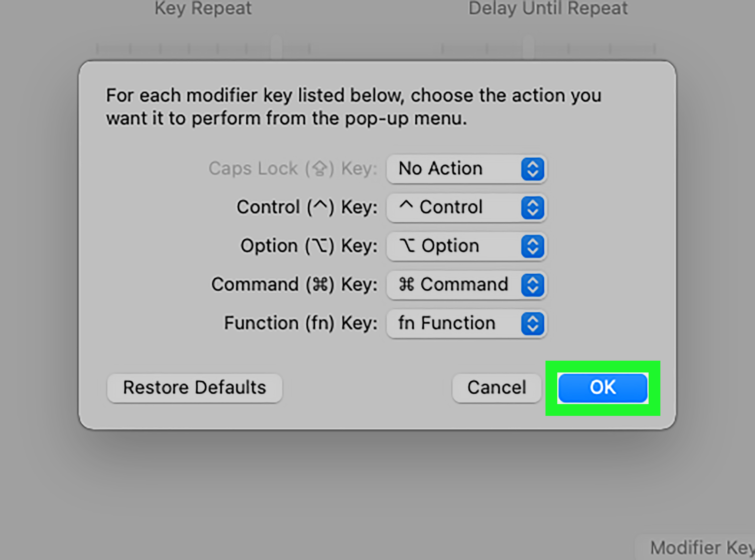Screen dimensions: 755x560
Task: Confirm changes with the OK button
Action: click(x=603, y=388)
